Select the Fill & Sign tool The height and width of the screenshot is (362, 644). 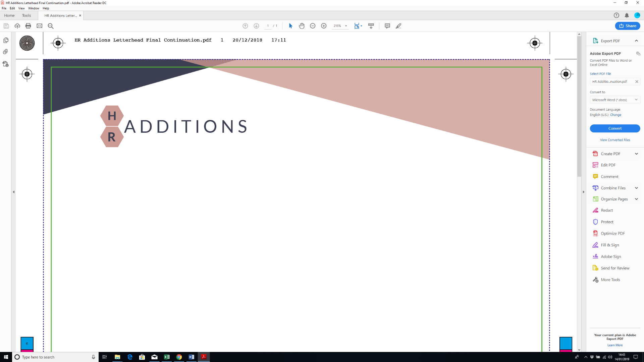click(x=610, y=245)
